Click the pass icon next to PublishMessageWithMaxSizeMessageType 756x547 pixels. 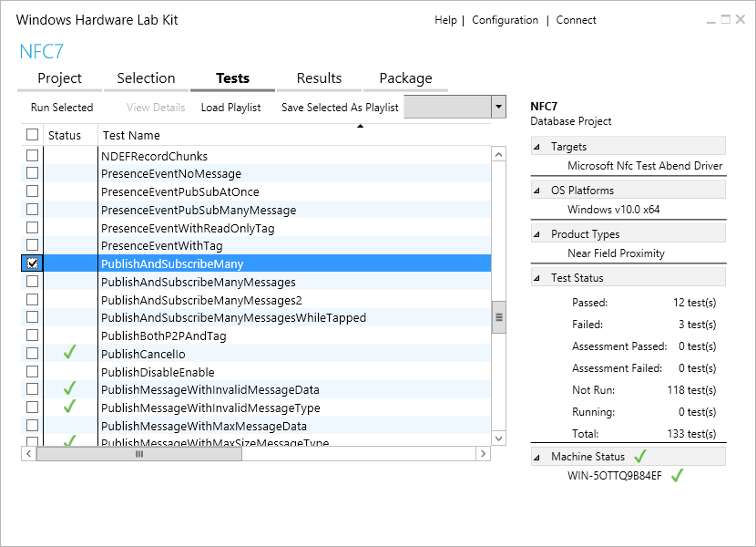[x=70, y=441]
